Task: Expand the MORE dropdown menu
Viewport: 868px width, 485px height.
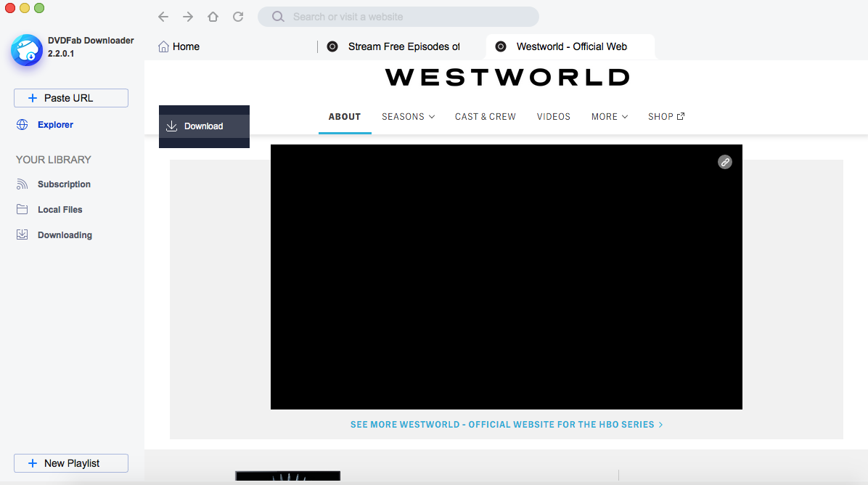Action: pos(610,117)
